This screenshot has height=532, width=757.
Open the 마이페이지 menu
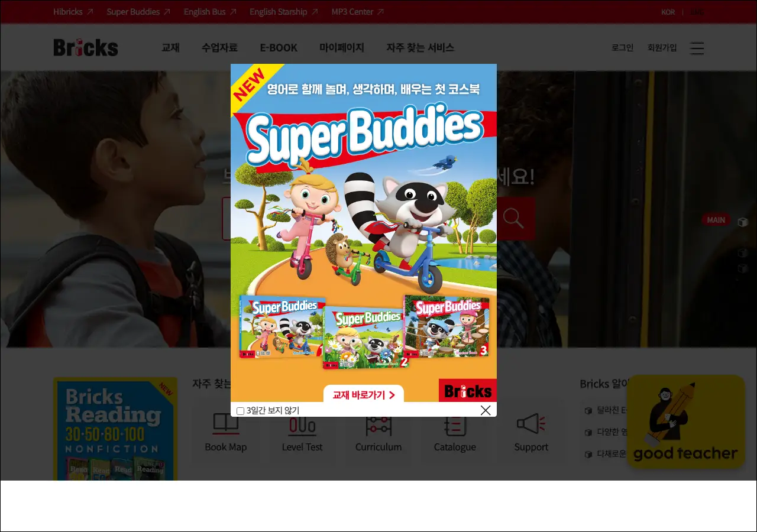pyautogui.click(x=342, y=48)
